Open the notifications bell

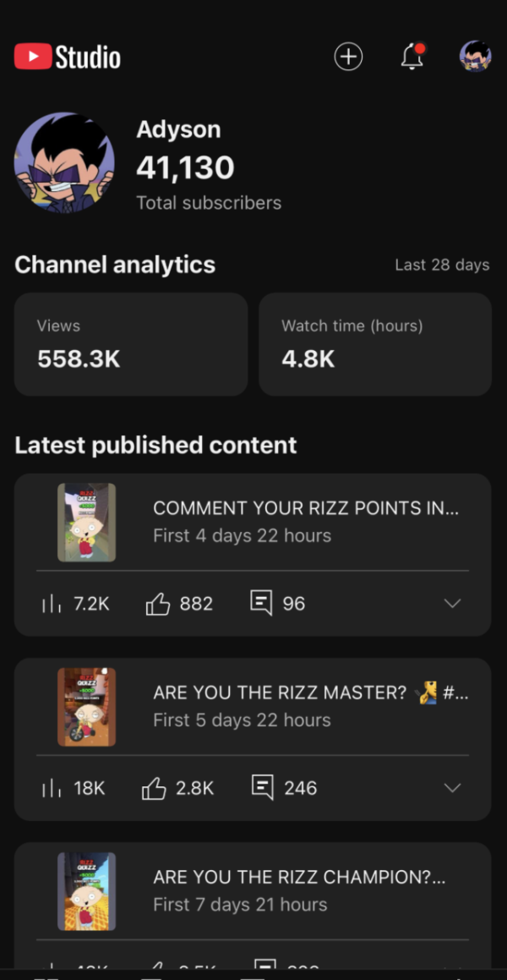[412, 57]
